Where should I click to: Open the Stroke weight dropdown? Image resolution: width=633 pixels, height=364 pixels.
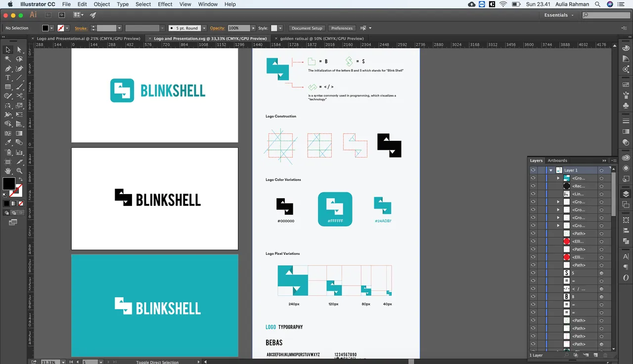119,28
